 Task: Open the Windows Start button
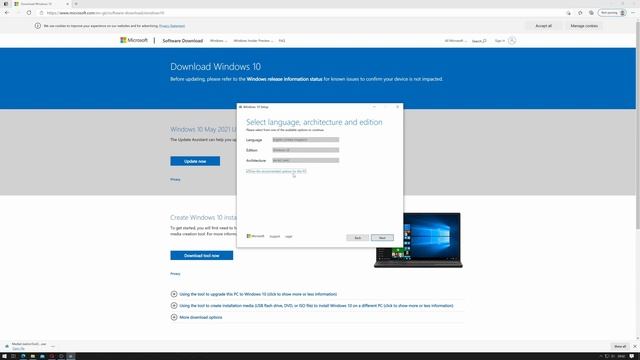point(4,356)
